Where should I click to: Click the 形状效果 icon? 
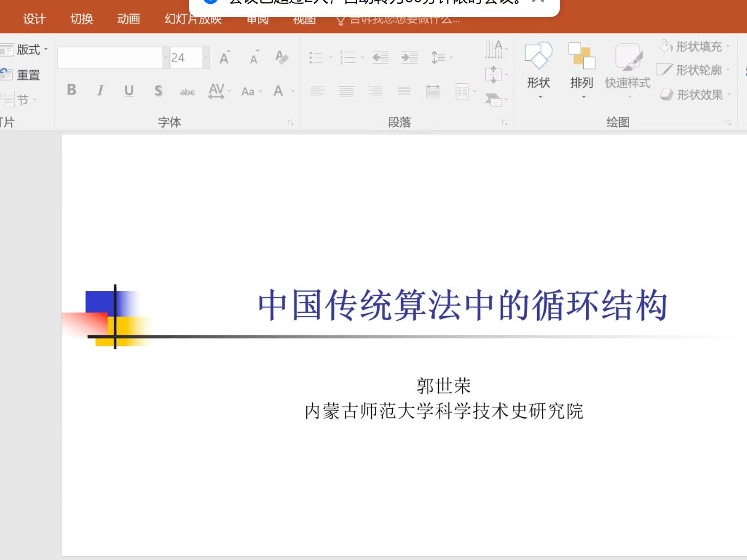click(x=666, y=95)
